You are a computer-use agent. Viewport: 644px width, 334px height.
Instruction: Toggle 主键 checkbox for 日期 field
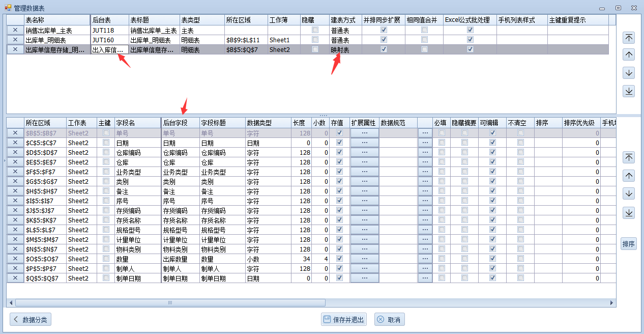(106, 143)
